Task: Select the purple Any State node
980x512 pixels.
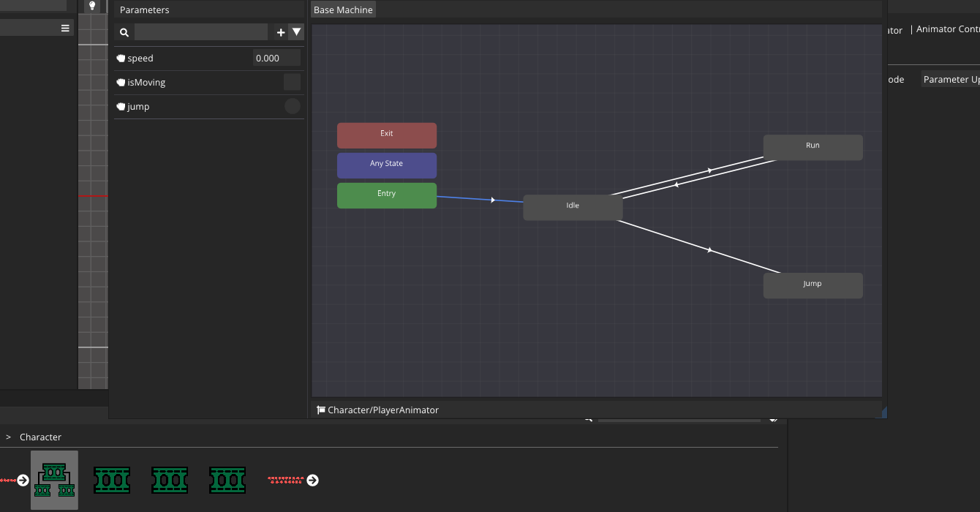Action: tap(387, 165)
